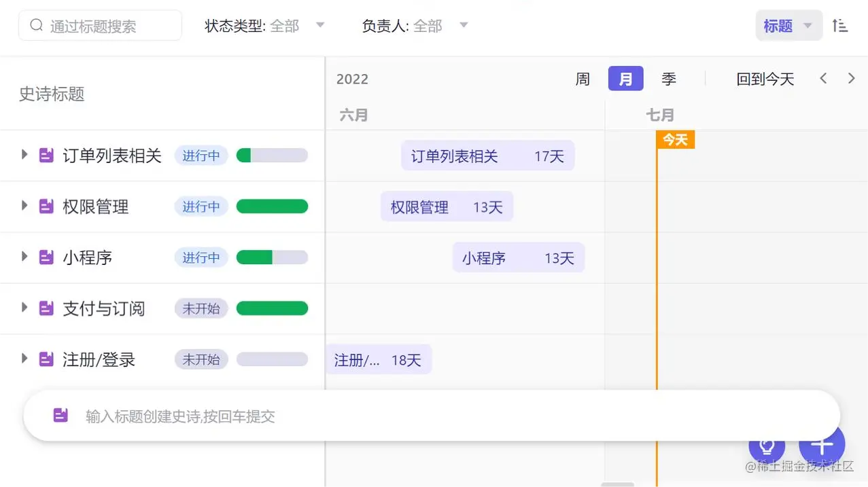This screenshot has height=487, width=868.
Task: Expand the 权限管理 epic row
Action: click(25, 206)
